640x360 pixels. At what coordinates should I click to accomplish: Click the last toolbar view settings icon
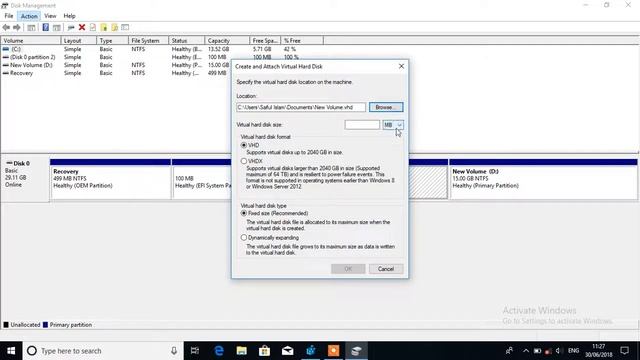(x=125, y=27)
